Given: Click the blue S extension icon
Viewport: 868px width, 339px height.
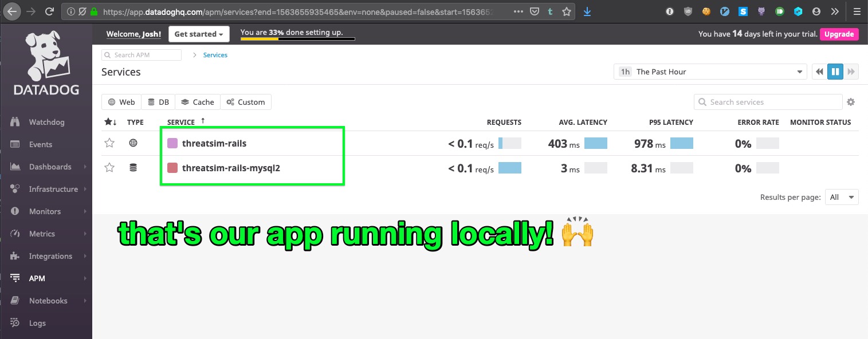Looking at the screenshot, I should tap(743, 11).
